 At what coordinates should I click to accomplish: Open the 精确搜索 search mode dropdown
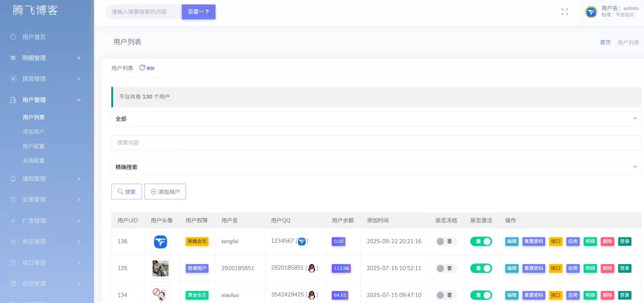coord(376,167)
